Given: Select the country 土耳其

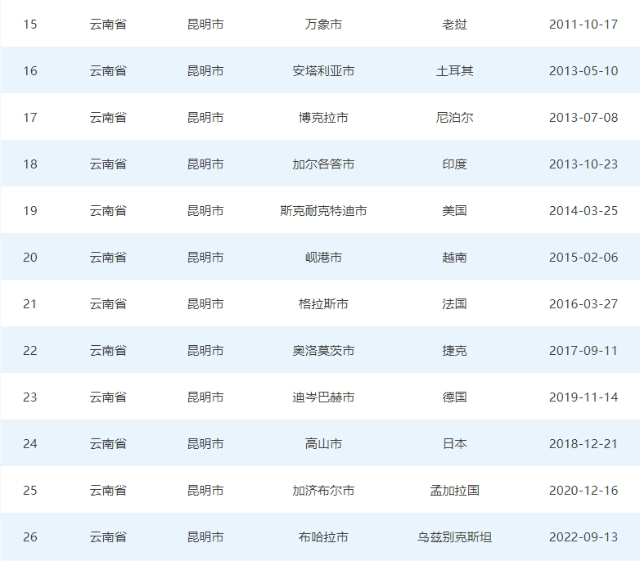Looking at the screenshot, I should 454,71.
